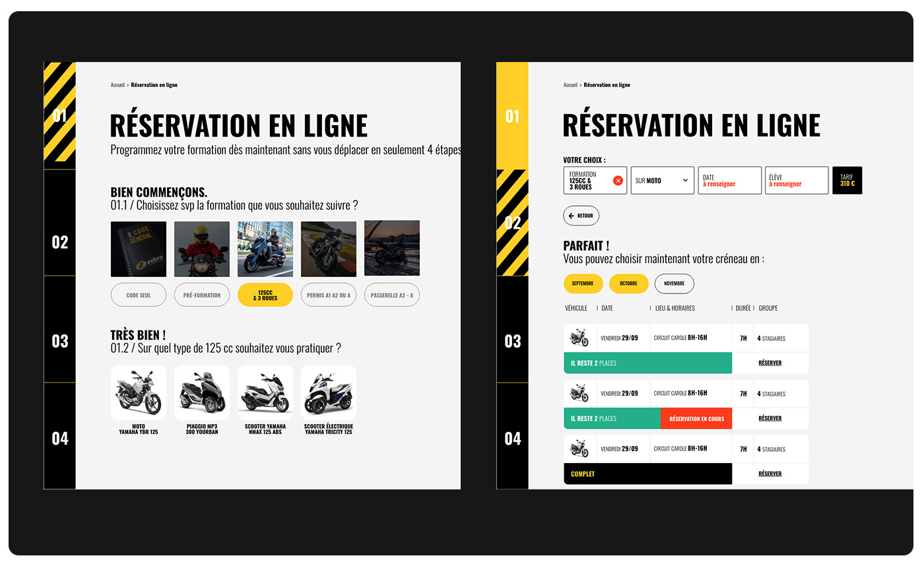
Task: Choose the 125CC & 3 Roues pill
Action: pos(265,295)
